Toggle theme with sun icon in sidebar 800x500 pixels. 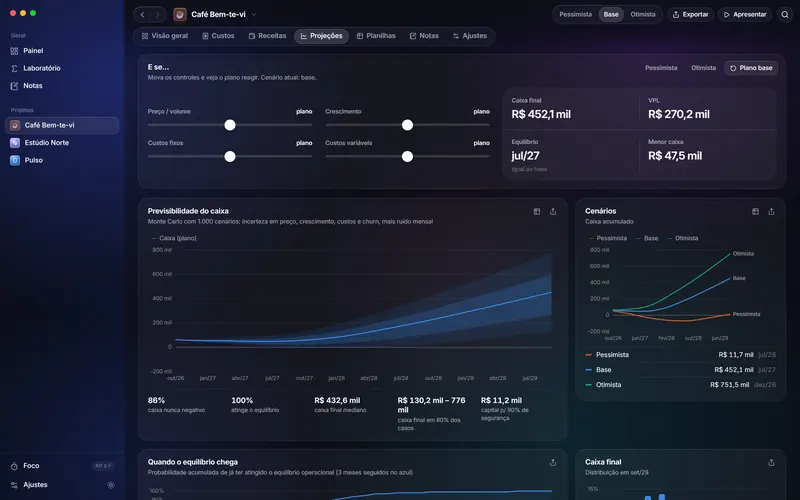(111, 485)
